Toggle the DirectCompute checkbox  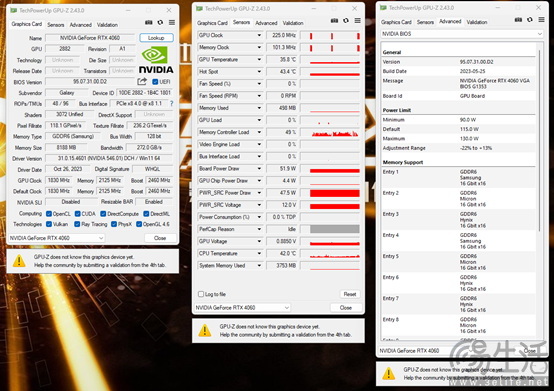(103, 214)
